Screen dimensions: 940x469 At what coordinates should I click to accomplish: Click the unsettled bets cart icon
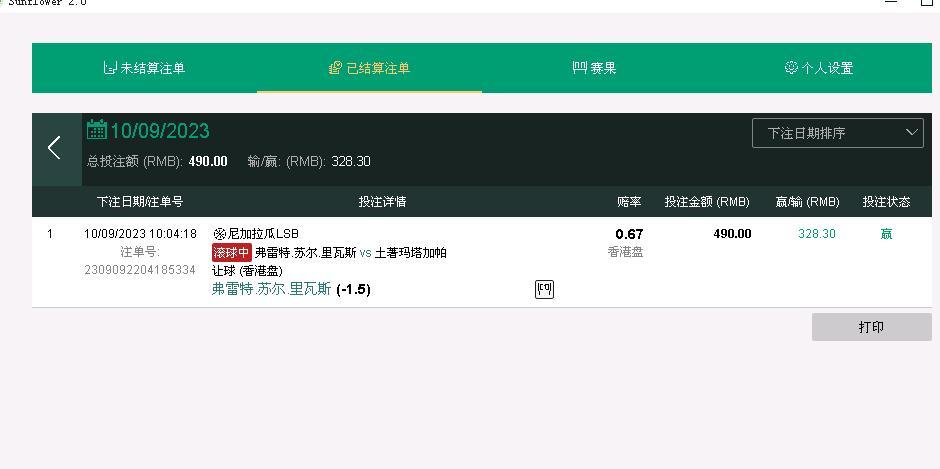[110, 68]
